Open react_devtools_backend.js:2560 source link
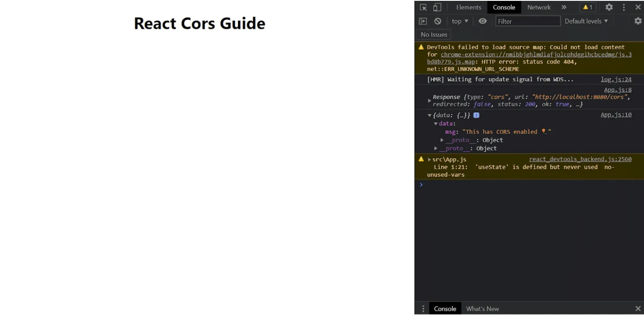This screenshot has width=644, height=315. (580, 159)
